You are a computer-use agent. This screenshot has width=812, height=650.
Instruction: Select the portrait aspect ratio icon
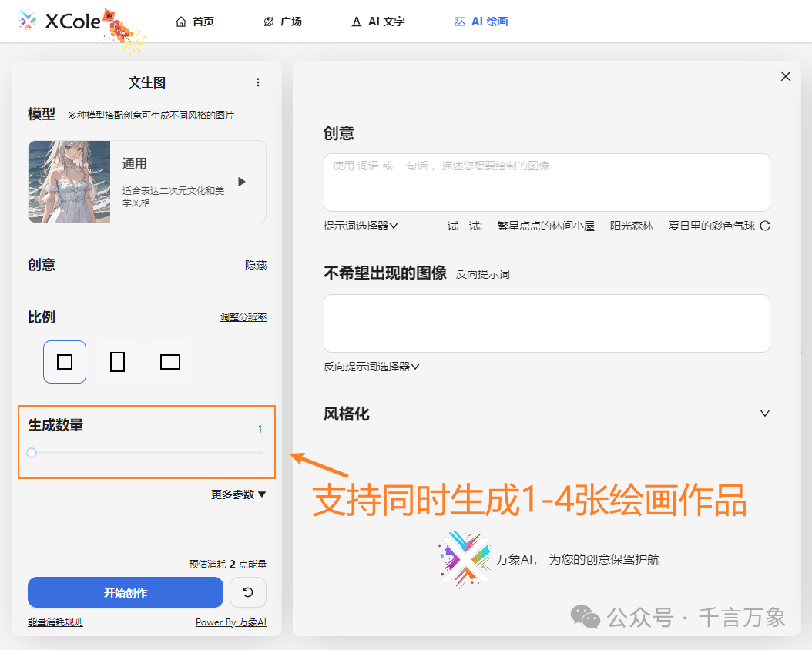click(x=117, y=362)
